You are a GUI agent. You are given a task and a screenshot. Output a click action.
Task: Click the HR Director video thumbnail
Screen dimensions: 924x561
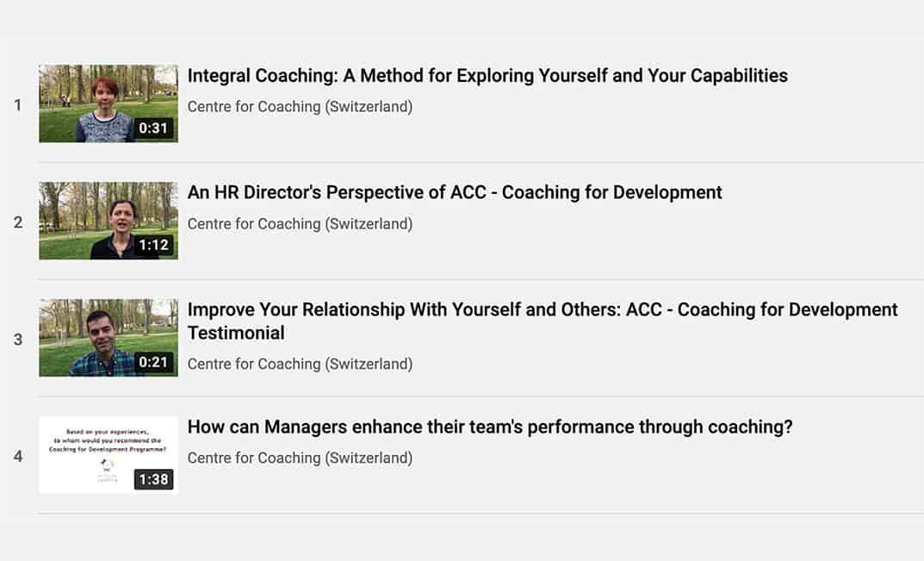pos(109,221)
